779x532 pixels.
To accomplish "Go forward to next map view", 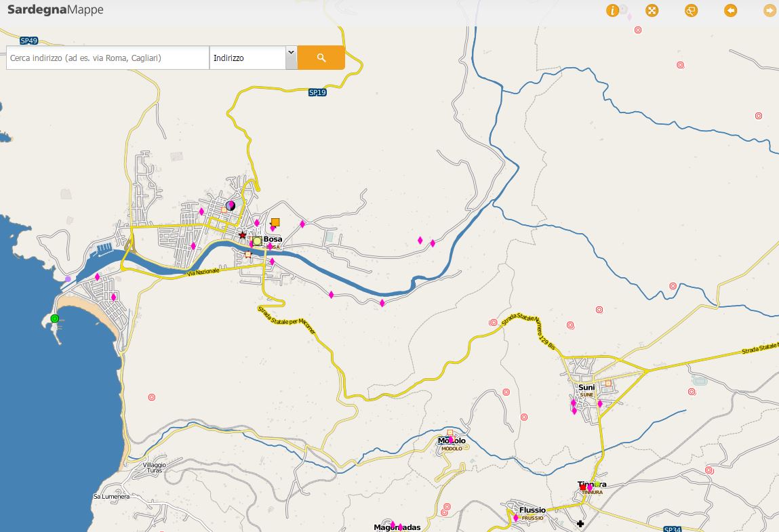I will click(x=770, y=10).
